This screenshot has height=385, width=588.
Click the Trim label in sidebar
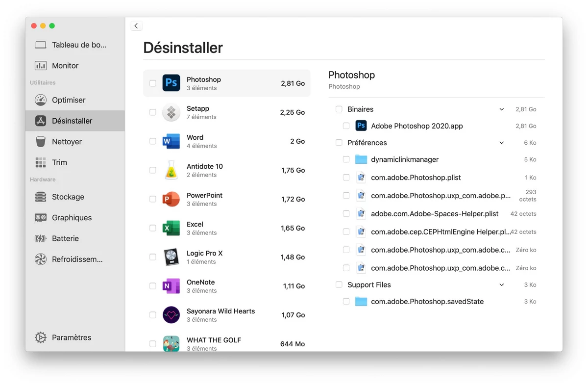(x=60, y=162)
